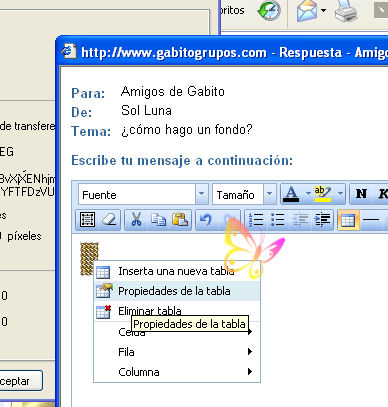Undo the last edit with the undo arrow

[x=206, y=220]
